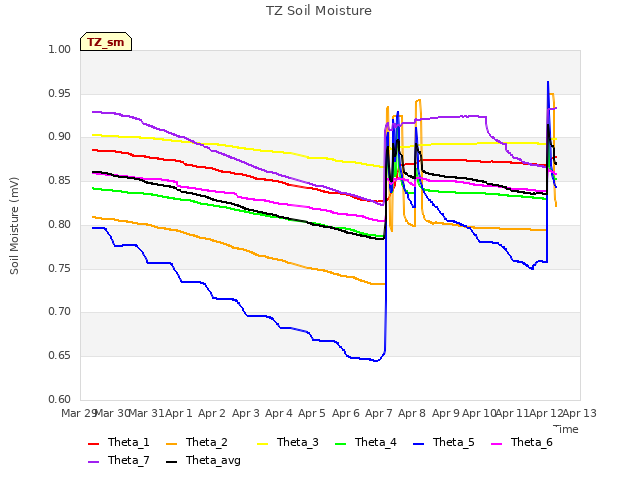Toggle Theta_3 legend entry
Screen dimensions: 640x480
[x=288, y=442]
